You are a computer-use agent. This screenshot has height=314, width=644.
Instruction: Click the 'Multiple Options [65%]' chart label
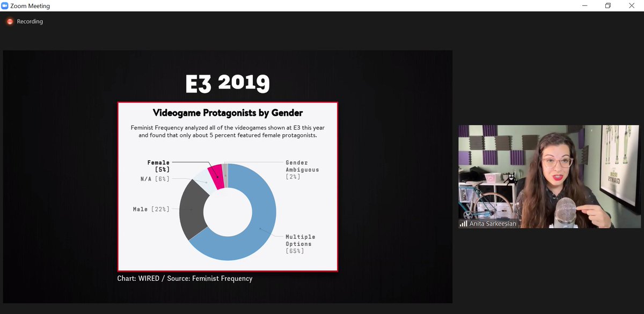301,244
